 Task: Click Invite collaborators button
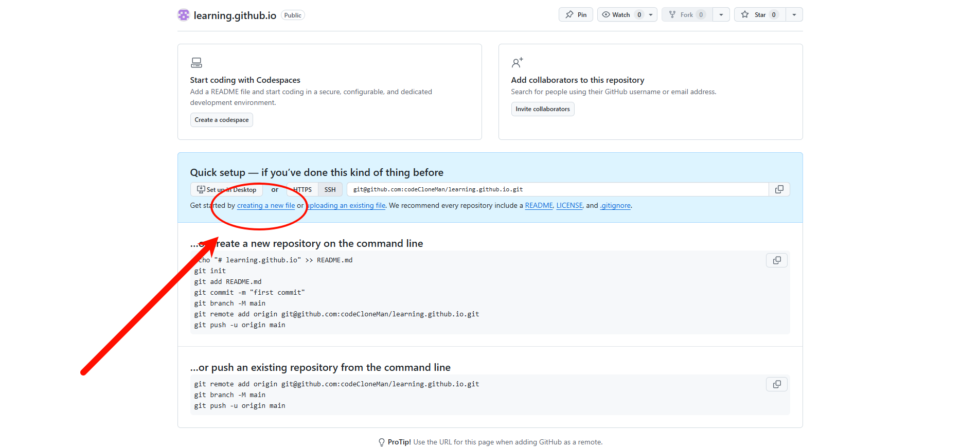[x=543, y=109]
